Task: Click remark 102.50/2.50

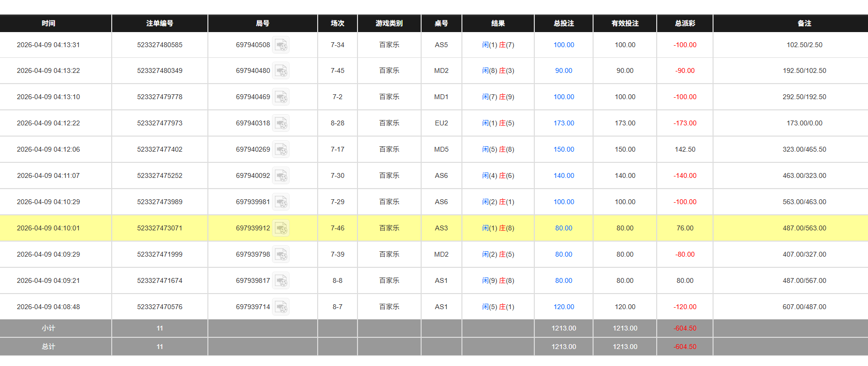Action: point(804,45)
